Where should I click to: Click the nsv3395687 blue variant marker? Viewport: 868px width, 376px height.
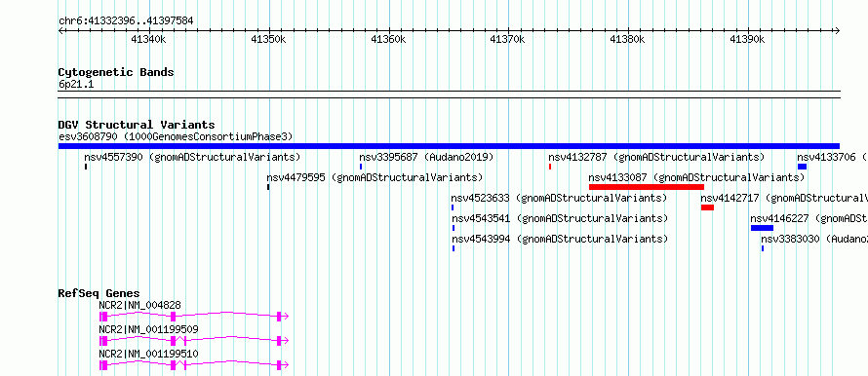(361, 167)
